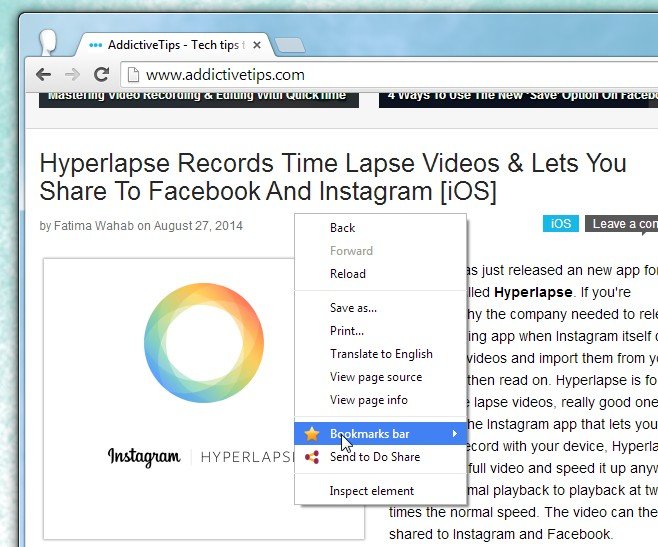
Task: Click the AddictiveTips tab favicon
Action: coord(96,45)
